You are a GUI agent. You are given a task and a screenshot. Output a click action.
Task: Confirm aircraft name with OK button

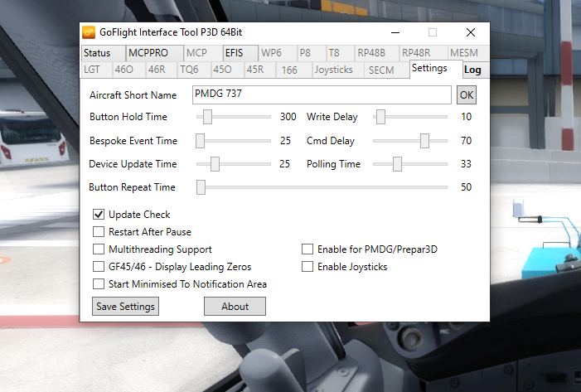[x=467, y=94]
